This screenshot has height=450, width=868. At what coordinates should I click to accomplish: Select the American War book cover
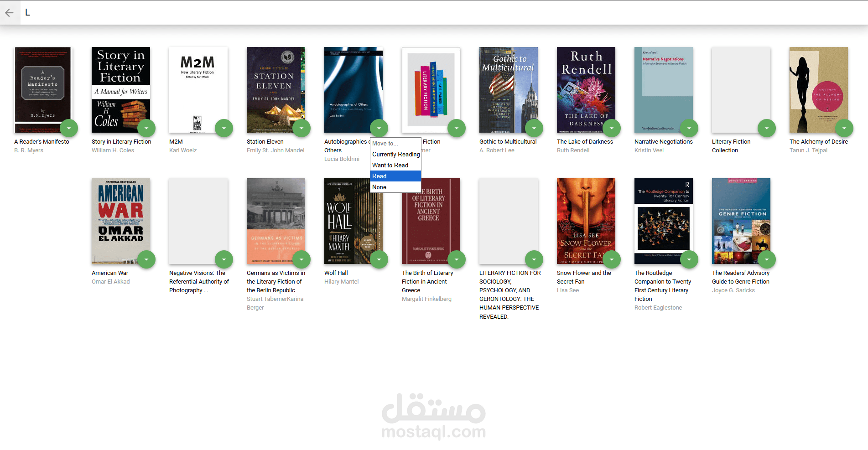click(121, 221)
